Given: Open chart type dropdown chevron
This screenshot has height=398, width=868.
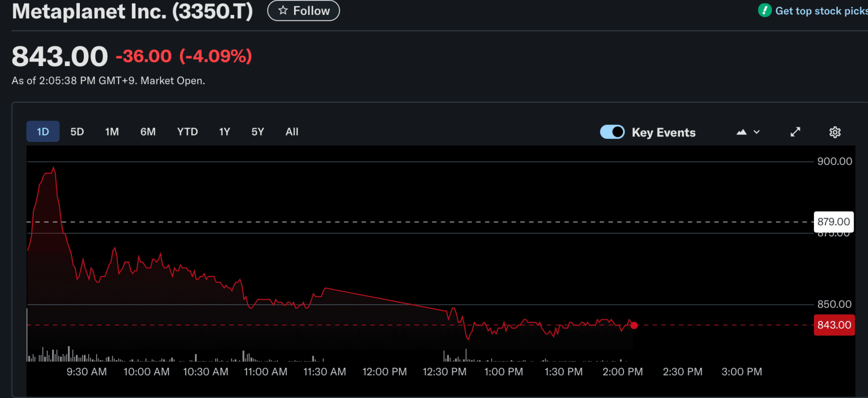Looking at the screenshot, I should click(756, 132).
